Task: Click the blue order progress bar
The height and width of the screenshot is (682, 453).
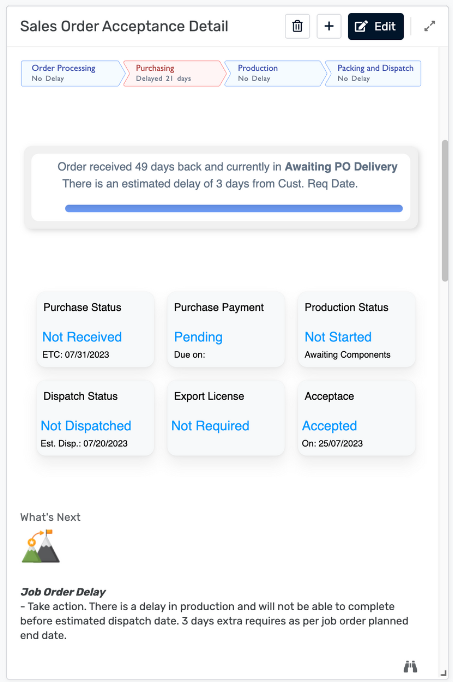Action: tap(234, 208)
